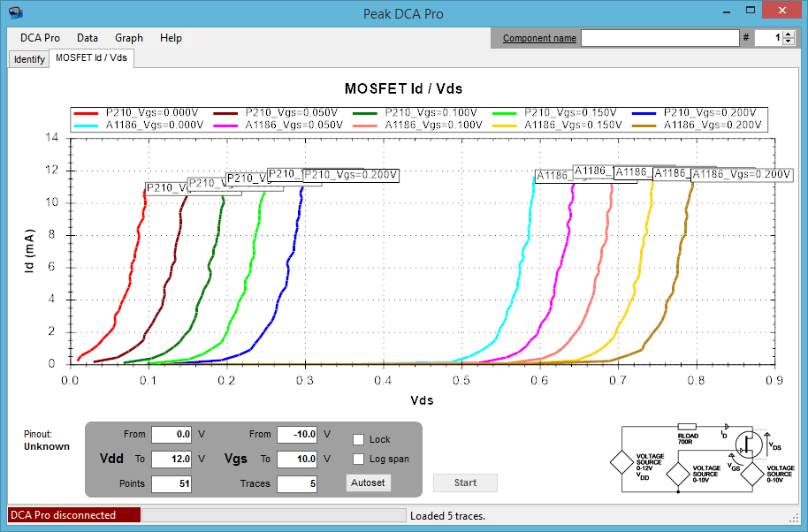Viewport: 808px width, 532px height.
Task: Click the Loaded 5 traces status text
Action: 448,516
